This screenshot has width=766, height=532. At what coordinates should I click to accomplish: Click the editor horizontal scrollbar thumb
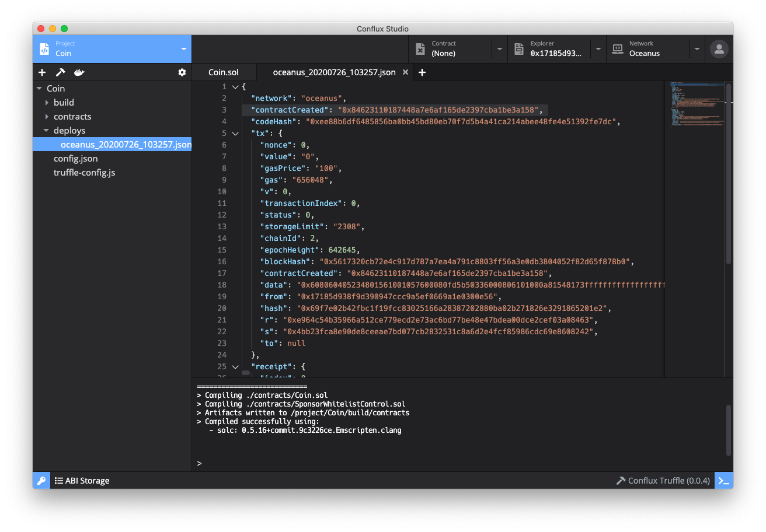(246, 373)
